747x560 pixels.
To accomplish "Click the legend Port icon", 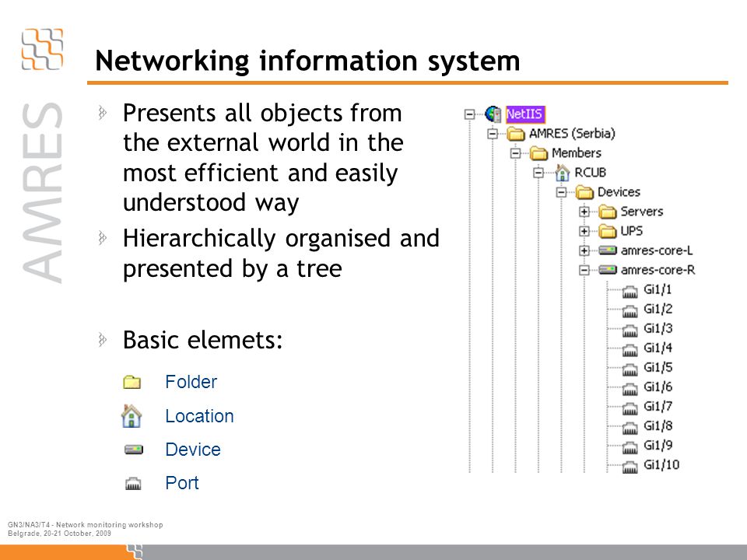I will point(133,483).
